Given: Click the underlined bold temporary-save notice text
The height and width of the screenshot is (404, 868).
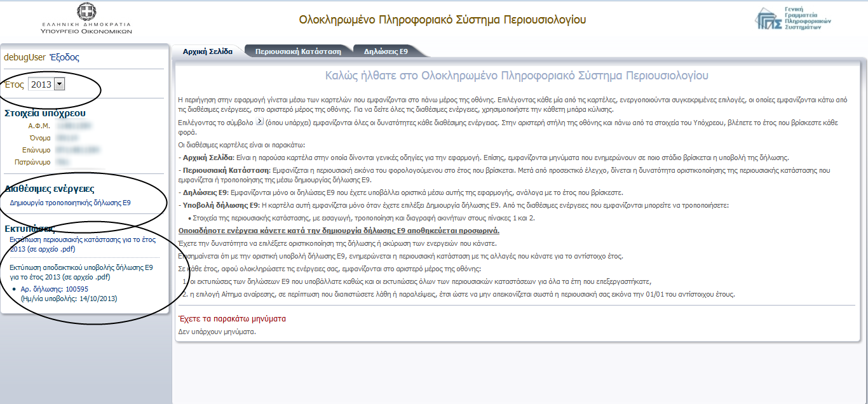Looking at the screenshot, I should pos(339,231).
